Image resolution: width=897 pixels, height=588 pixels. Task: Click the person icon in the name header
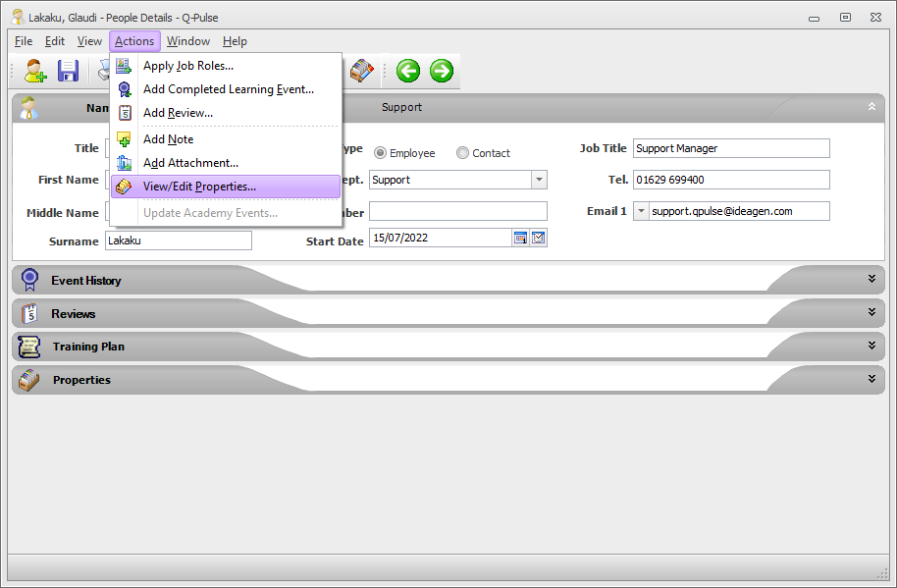tap(28, 108)
